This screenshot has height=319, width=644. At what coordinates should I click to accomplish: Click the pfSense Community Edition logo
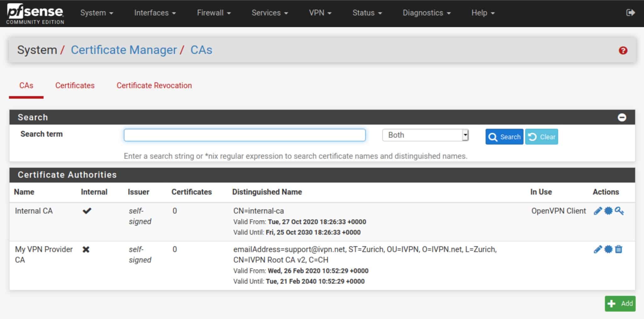pyautogui.click(x=35, y=14)
